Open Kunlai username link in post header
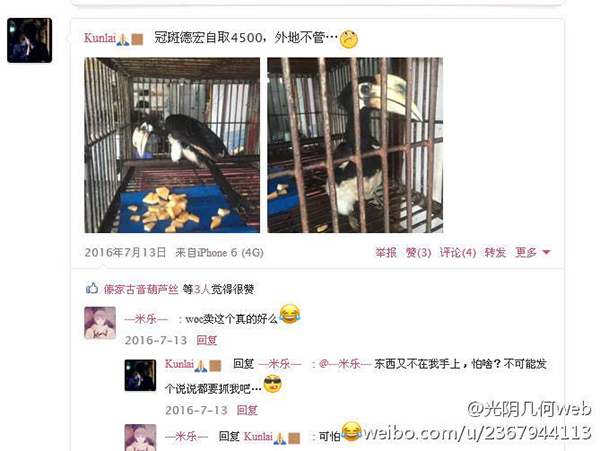The height and width of the screenshot is (451, 600). 100,38
